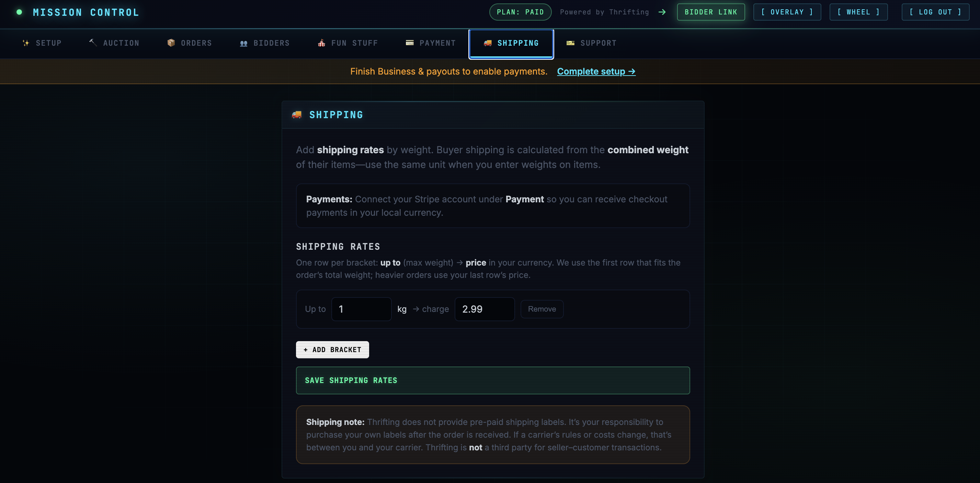Click the Shipping truck icon in the navigation

click(488, 43)
